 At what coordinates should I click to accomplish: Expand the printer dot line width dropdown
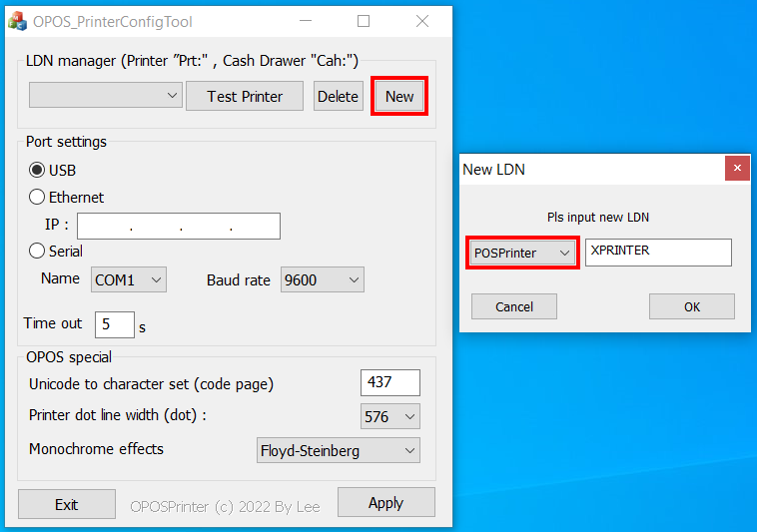(x=389, y=416)
